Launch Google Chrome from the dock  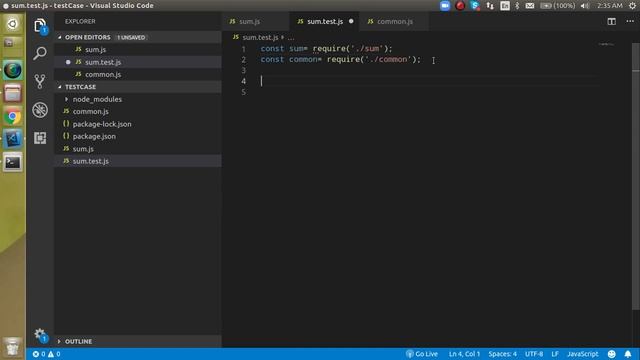pos(13,117)
